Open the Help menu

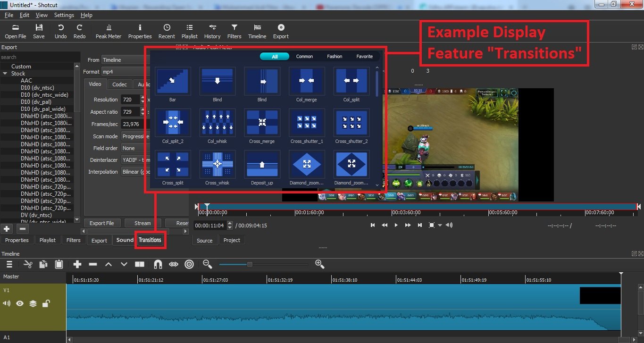(86, 15)
